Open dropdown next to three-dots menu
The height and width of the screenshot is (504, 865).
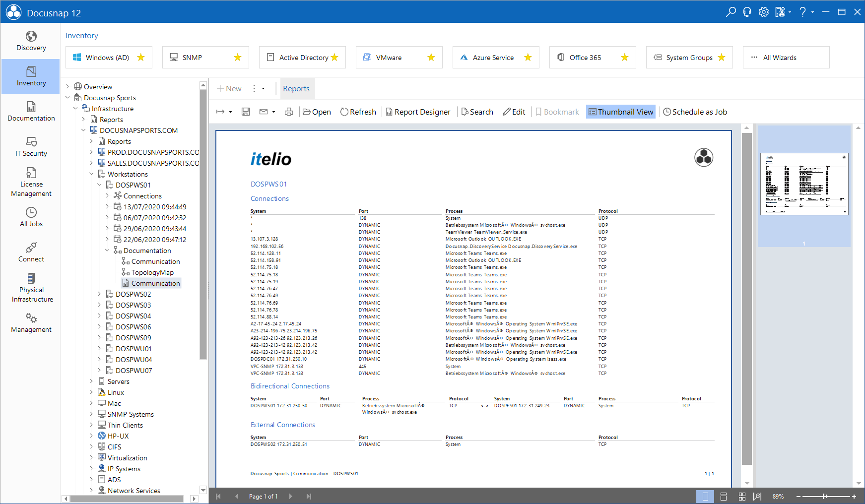pyautogui.click(x=263, y=89)
